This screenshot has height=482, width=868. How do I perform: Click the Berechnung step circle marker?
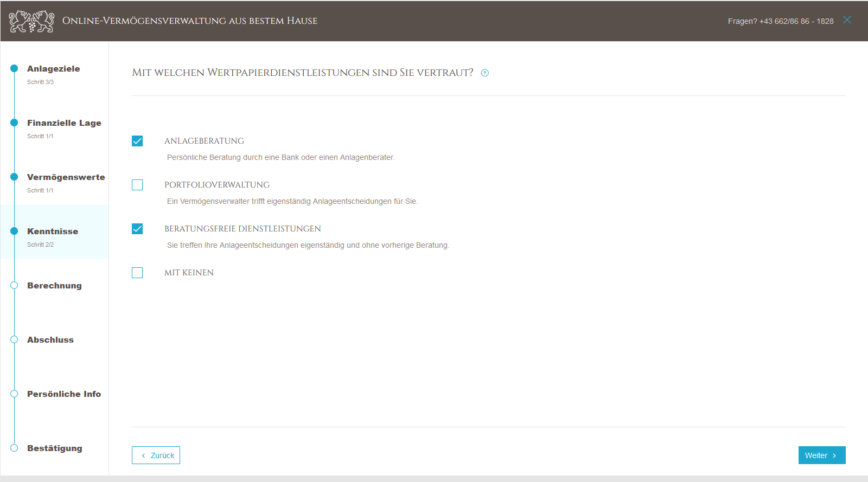tap(14, 285)
